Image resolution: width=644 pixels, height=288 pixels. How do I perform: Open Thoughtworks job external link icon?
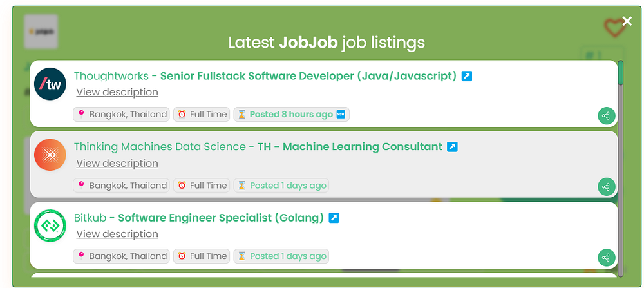[468, 76]
